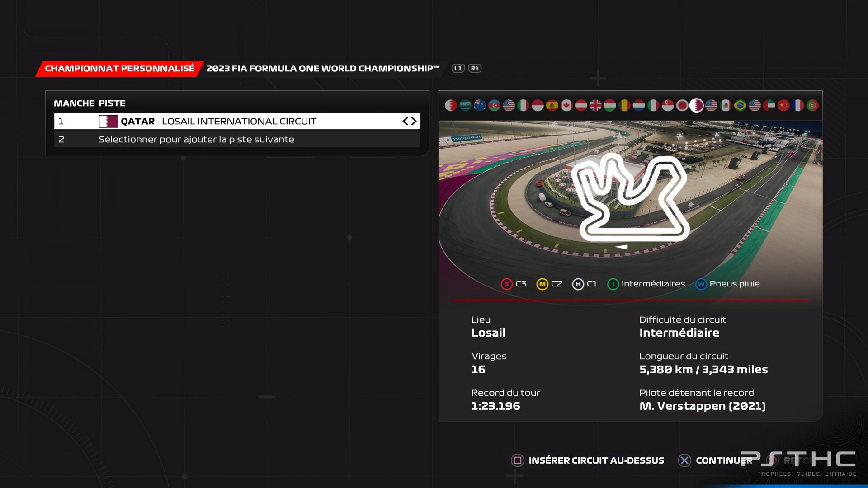Pick the Australia flag circuit
The image size is (868, 488).
pyautogui.click(x=480, y=105)
